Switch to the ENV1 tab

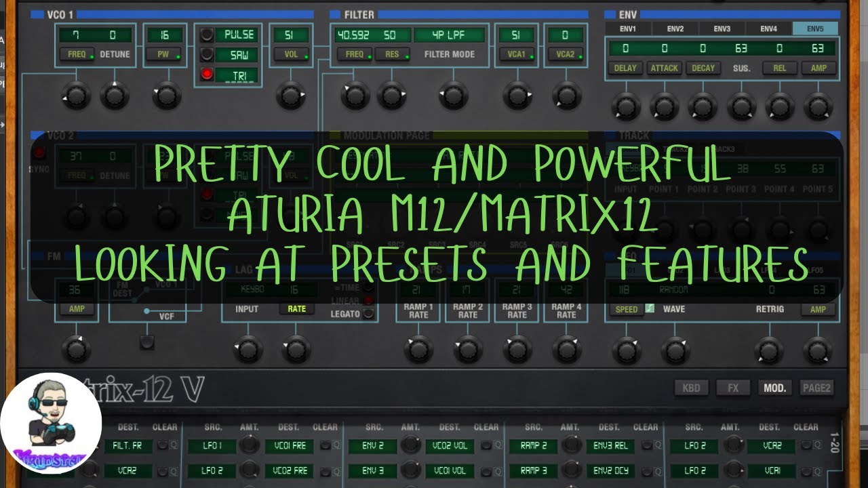click(x=628, y=28)
